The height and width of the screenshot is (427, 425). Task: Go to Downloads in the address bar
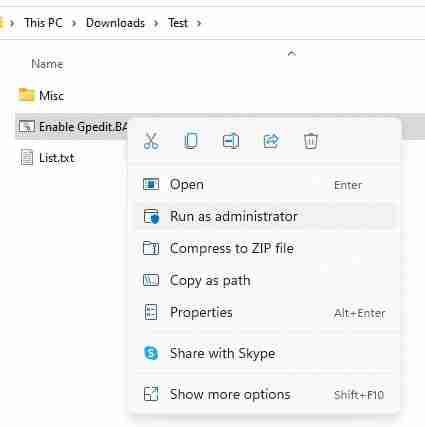(x=115, y=23)
